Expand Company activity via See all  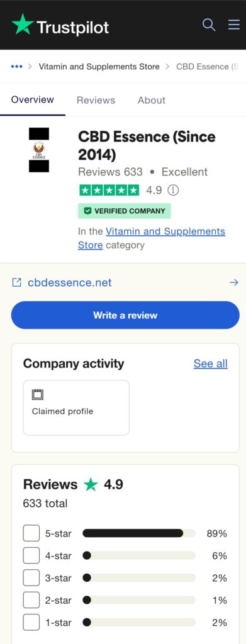click(x=210, y=364)
